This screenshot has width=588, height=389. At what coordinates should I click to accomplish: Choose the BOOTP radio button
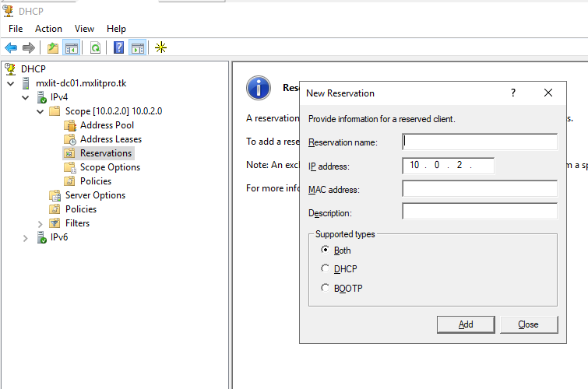(x=326, y=288)
